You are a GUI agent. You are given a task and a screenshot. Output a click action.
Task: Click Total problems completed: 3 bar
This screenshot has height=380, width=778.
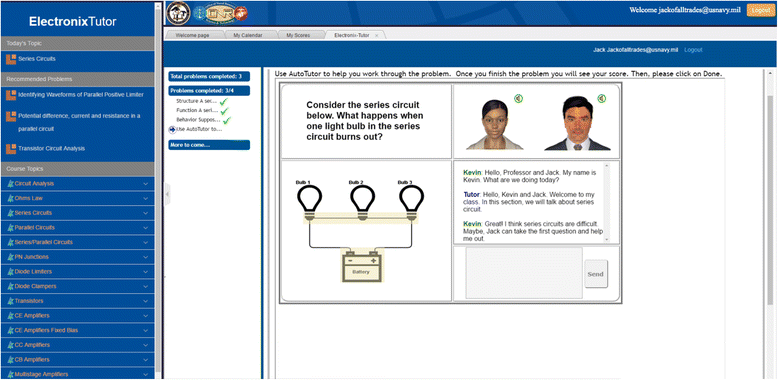(209, 76)
